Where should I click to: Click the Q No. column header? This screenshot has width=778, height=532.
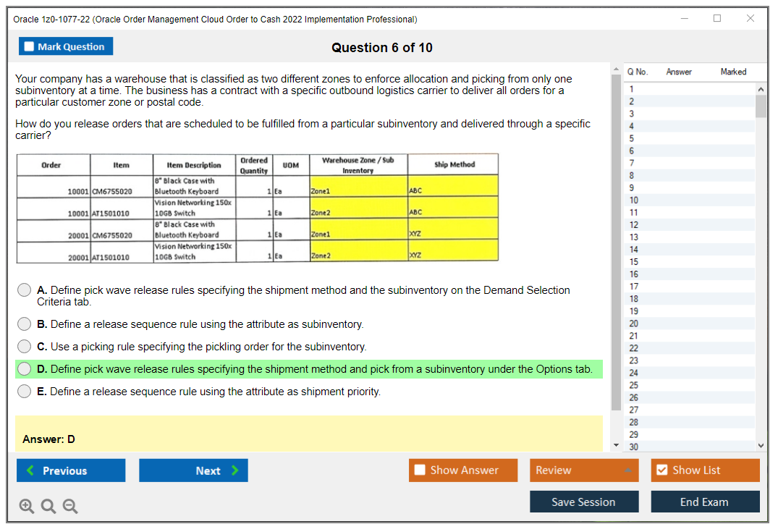(637, 72)
